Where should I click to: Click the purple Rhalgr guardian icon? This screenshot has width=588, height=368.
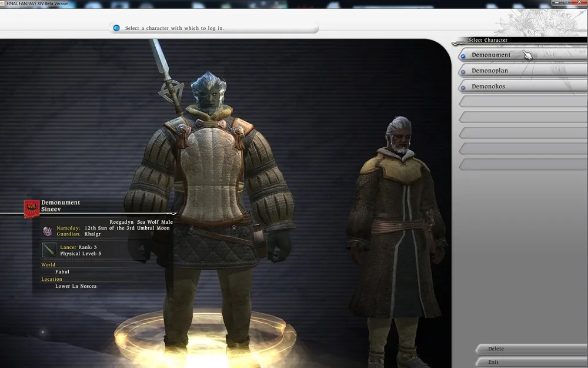(x=48, y=231)
